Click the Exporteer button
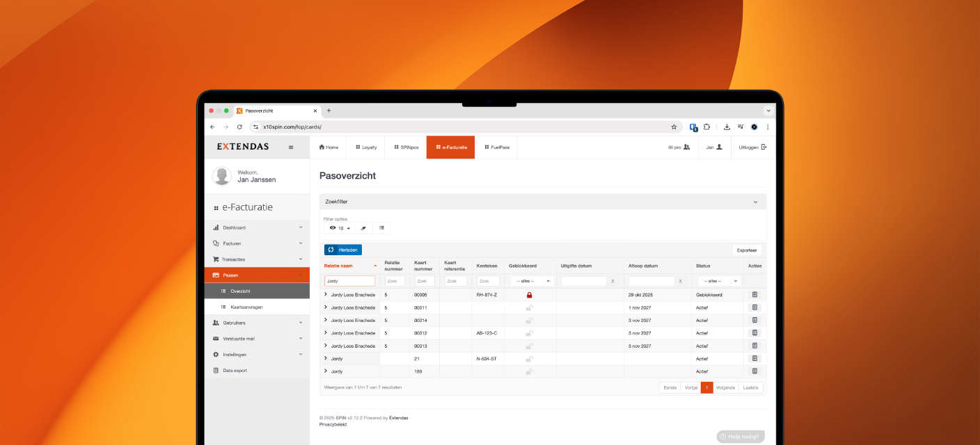 click(x=747, y=250)
